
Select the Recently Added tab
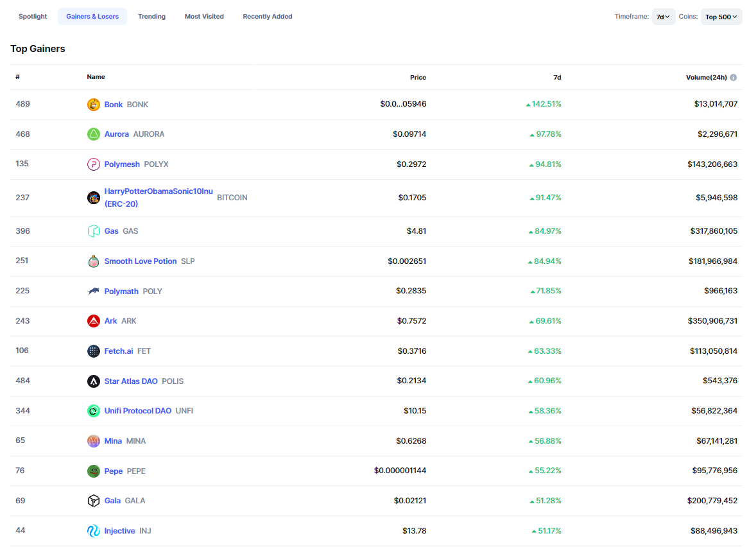[267, 17]
